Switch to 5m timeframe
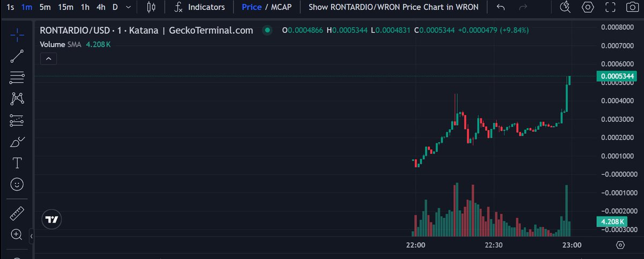 coord(45,8)
